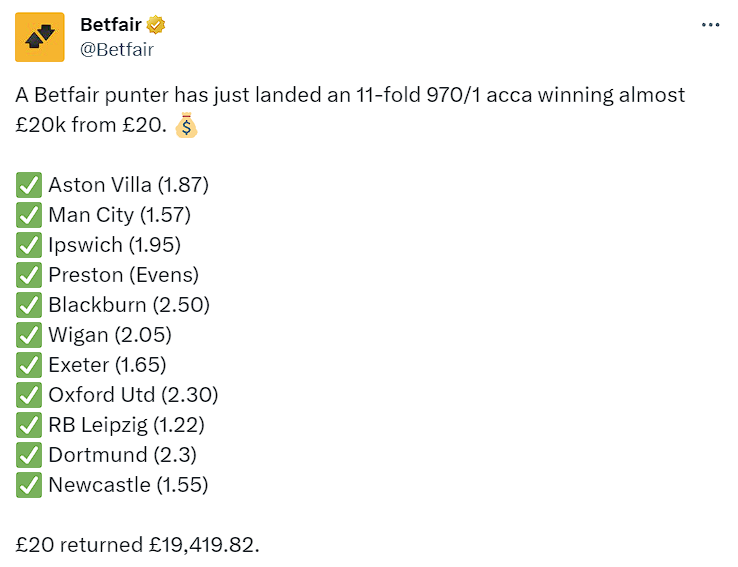Click the Betfair display name
738x567 pixels.
point(110,25)
